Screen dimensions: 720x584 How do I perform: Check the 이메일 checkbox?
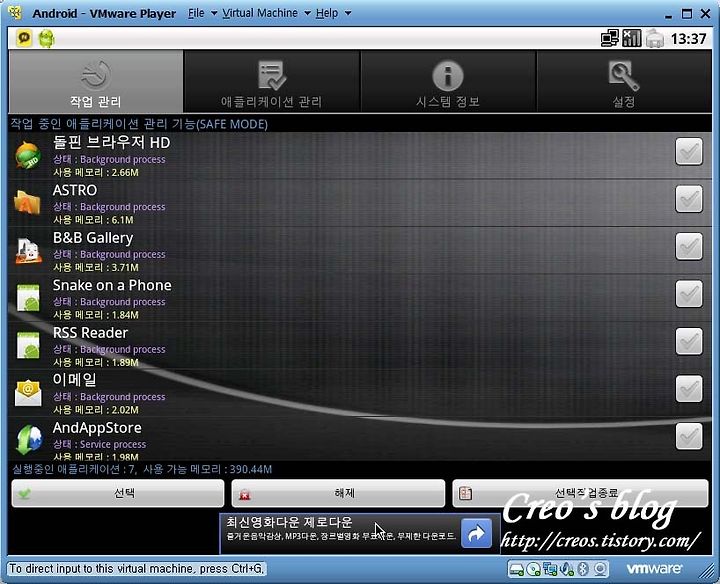(x=689, y=389)
